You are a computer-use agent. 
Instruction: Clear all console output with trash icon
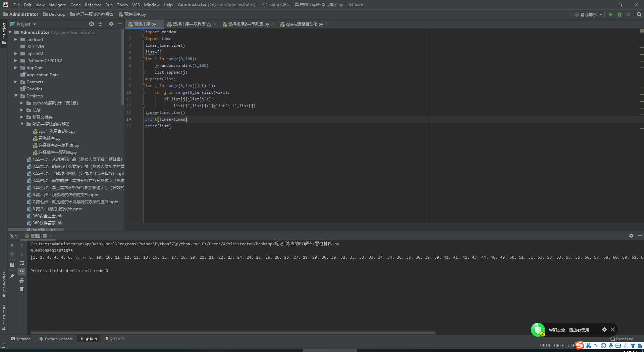[x=22, y=289]
